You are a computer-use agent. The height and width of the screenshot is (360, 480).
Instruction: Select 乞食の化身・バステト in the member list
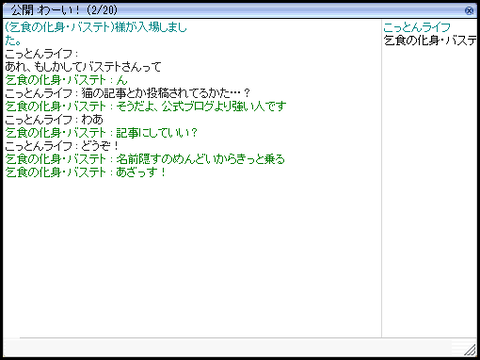click(430, 41)
